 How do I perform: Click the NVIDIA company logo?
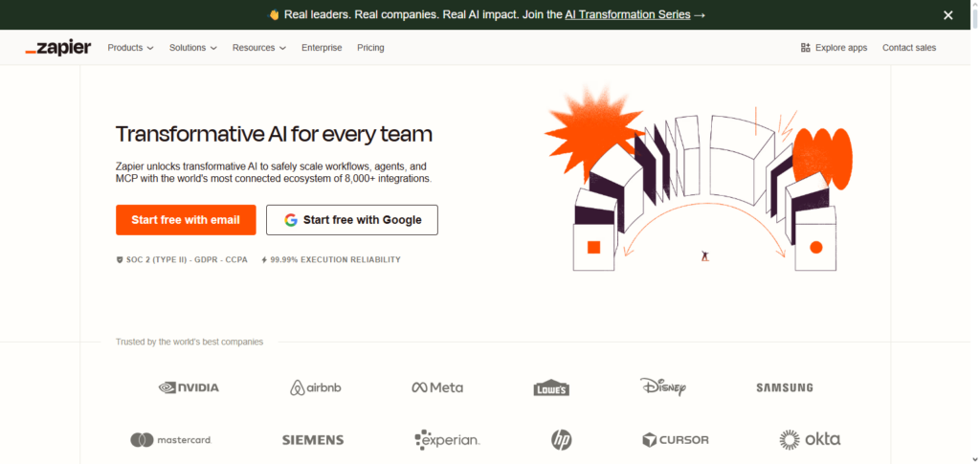coord(189,387)
